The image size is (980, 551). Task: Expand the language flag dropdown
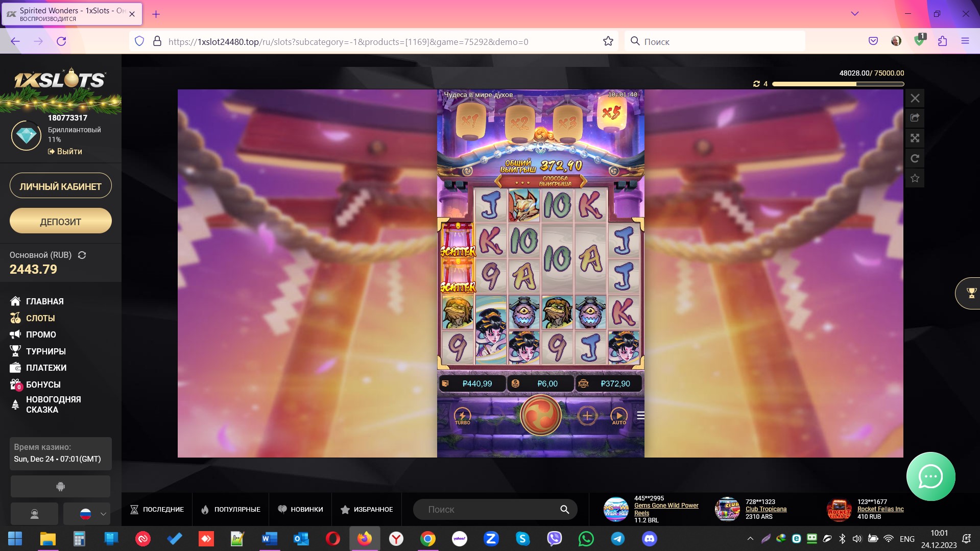[x=87, y=514]
